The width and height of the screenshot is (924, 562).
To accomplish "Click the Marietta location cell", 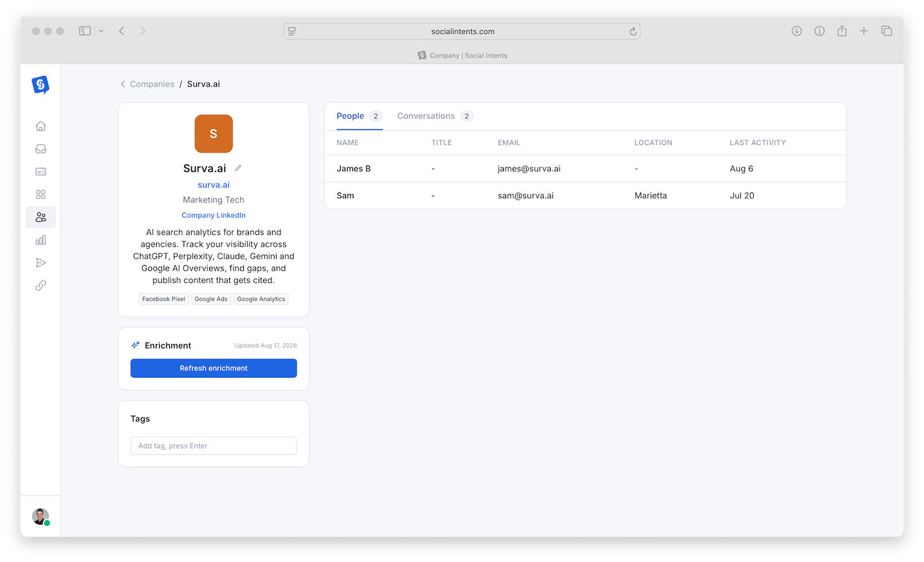I will (x=651, y=196).
